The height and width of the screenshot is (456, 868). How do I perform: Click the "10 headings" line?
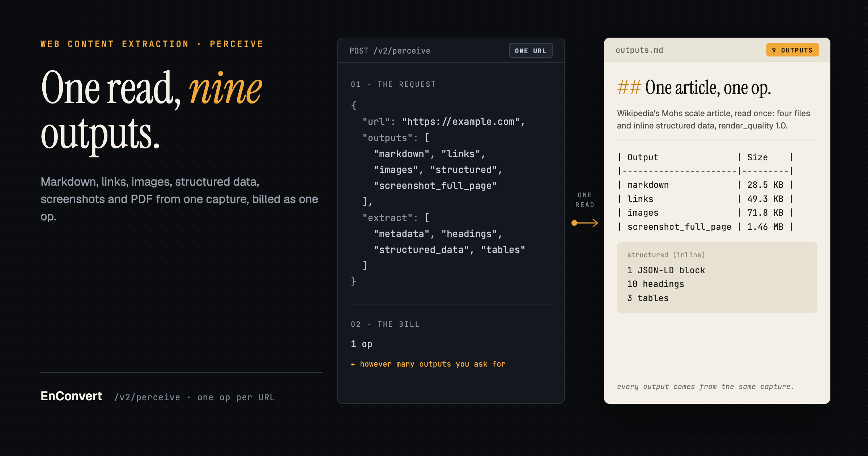[656, 284]
